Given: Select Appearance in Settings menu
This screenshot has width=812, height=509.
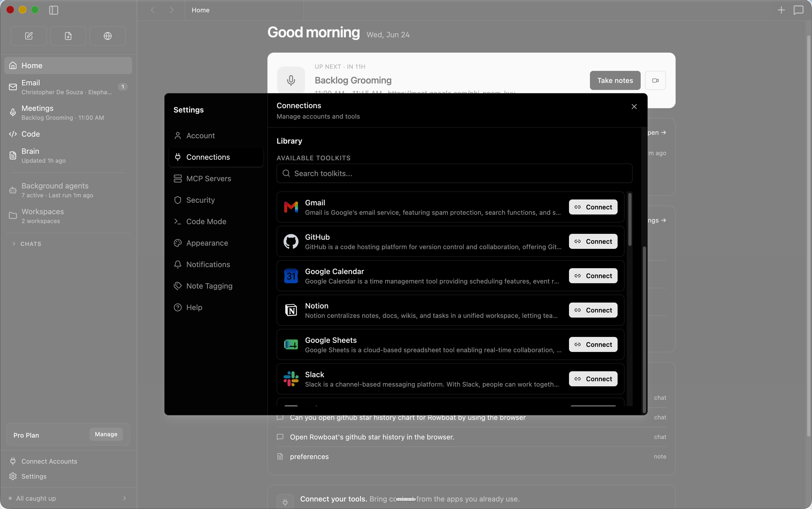Looking at the screenshot, I should (x=216, y=243).
